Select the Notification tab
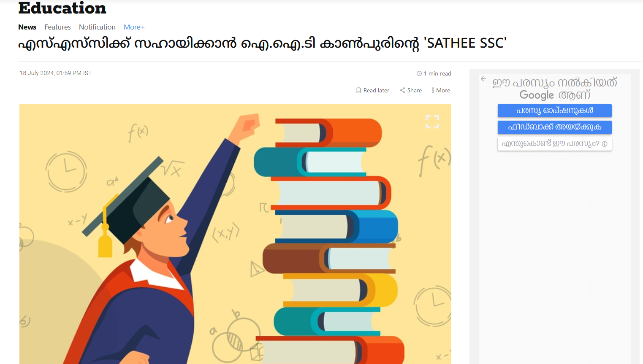643x364 pixels. click(x=97, y=27)
